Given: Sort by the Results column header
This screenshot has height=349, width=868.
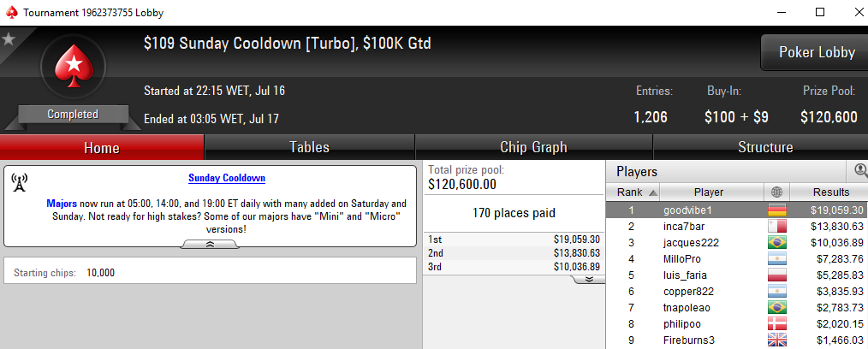Looking at the screenshot, I should (830, 192).
